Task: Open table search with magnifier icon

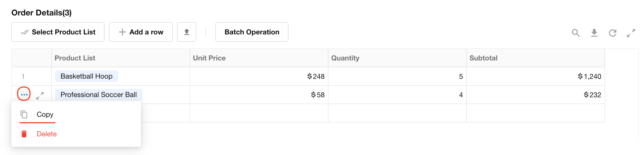Action: pyautogui.click(x=576, y=33)
